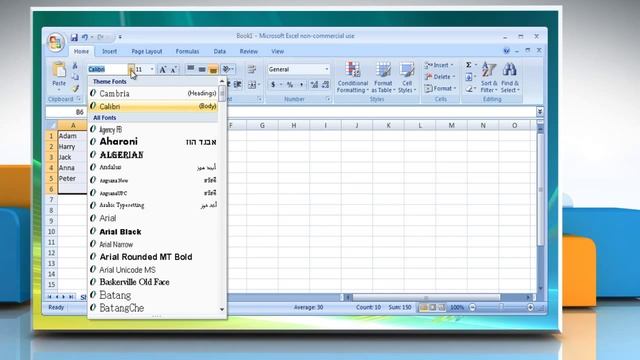
Task: Save the workbook from Quick Access Toolbar
Action: tap(74, 37)
